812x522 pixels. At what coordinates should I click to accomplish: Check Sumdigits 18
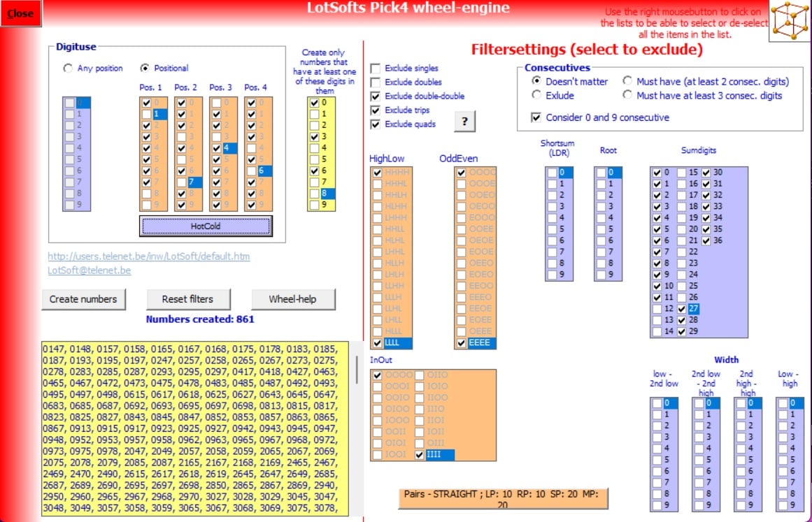pos(681,206)
